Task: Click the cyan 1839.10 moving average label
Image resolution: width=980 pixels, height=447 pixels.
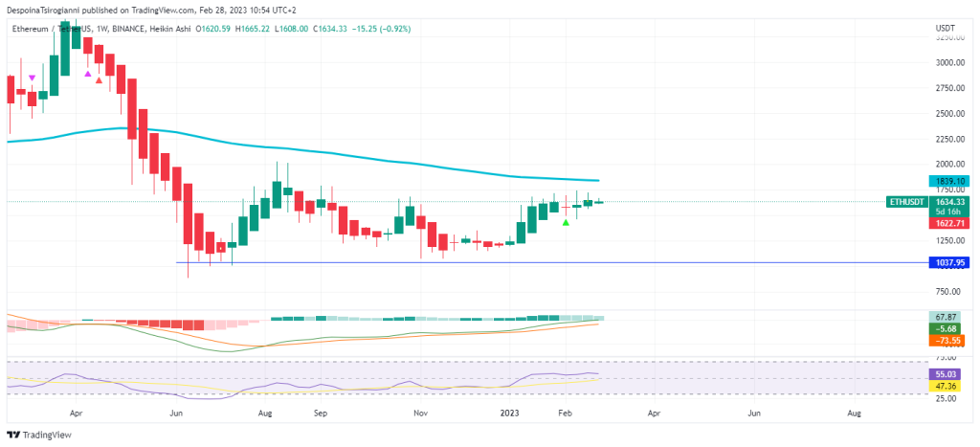Action: pos(950,181)
